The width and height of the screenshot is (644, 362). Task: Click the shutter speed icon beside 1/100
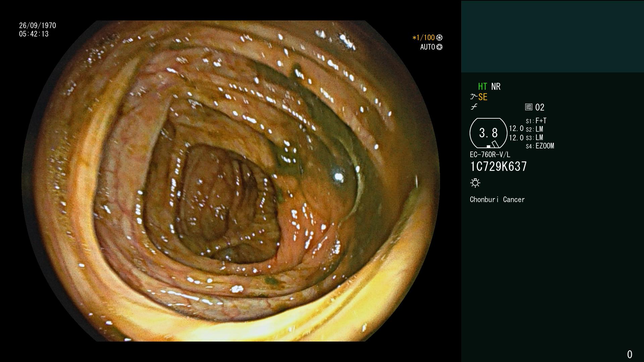439,38
